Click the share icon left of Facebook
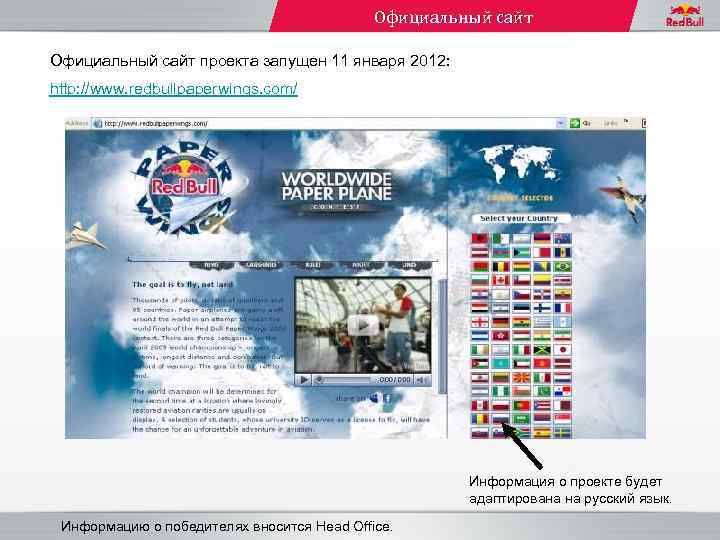Screen dimensions: 720x540 pyautogui.click(x=375, y=398)
